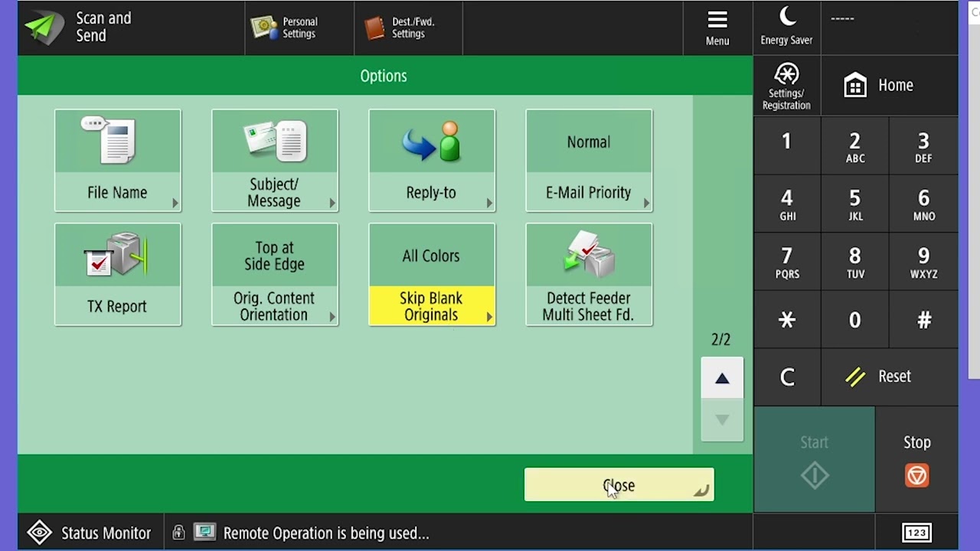Go to the Home screen
980x551 pixels.
point(890,86)
